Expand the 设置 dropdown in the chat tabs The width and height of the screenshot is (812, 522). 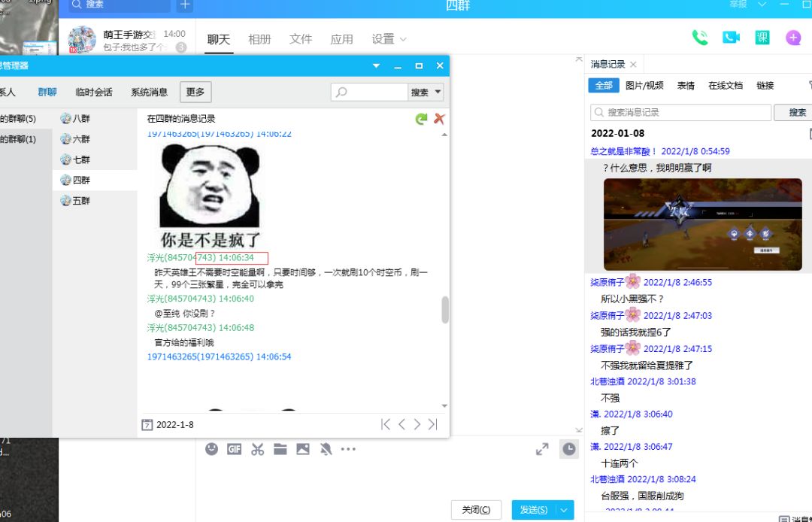point(389,39)
